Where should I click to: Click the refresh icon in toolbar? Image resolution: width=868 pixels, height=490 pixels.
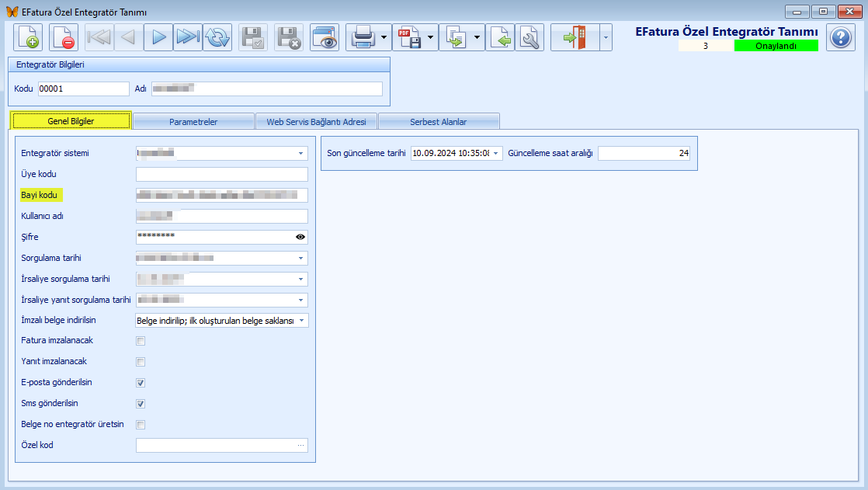pyautogui.click(x=218, y=37)
